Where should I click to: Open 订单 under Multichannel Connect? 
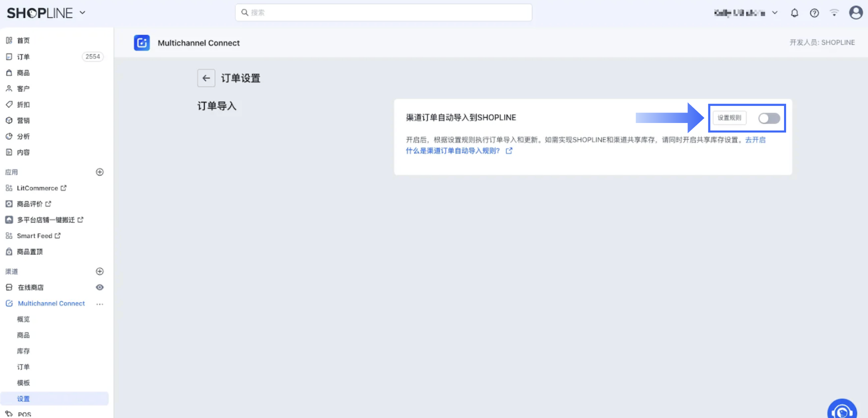(23, 367)
